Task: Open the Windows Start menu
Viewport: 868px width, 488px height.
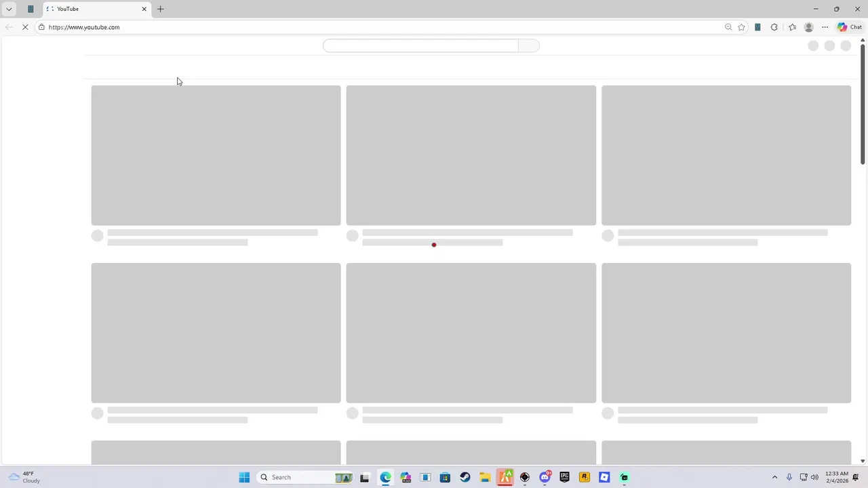Action: tap(244, 477)
